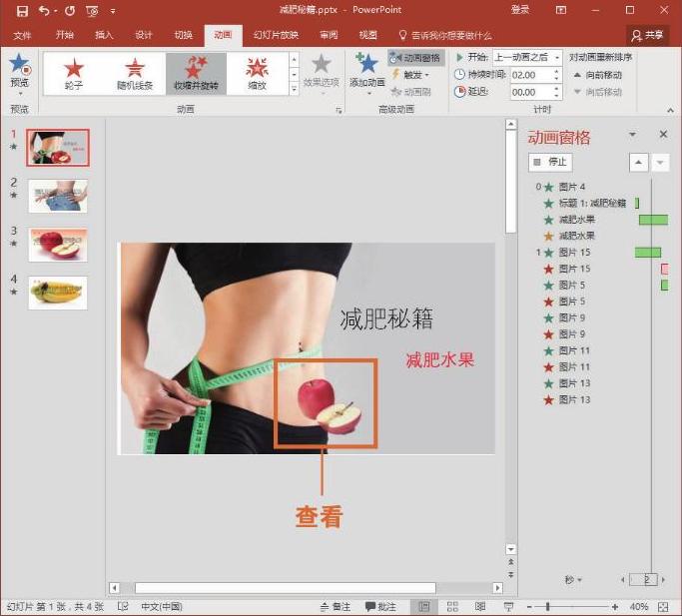
Task: Click the 停止 stop button in animation pane
Action: click(x=550, y=163)
